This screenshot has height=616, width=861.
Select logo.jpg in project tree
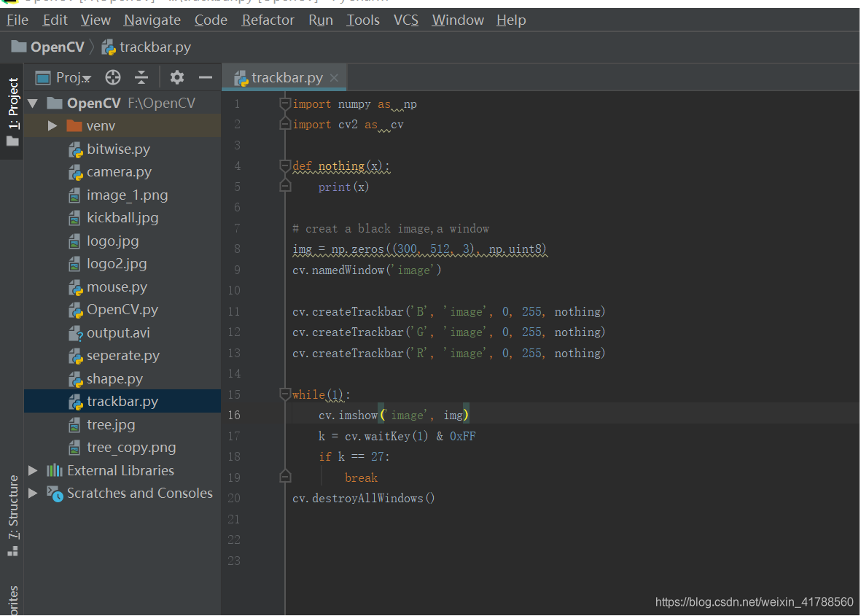112,241
